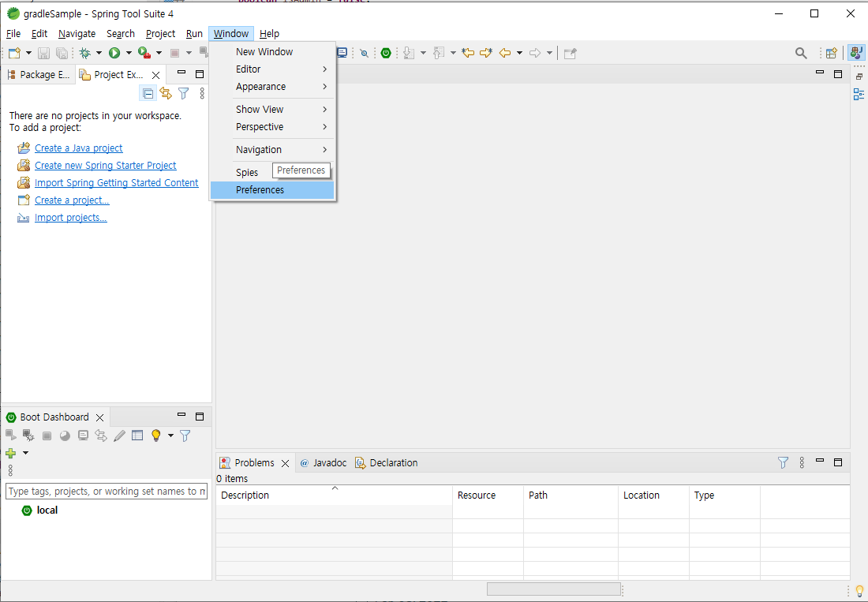Click the Forward navigation gray arrow
Screen dimensions: 868x602
[x=535, y=53]
